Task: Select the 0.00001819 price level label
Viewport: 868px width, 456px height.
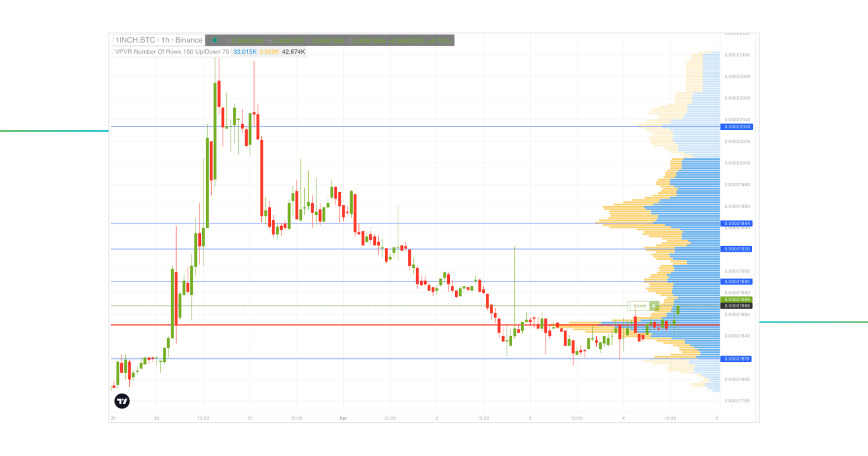Action: tap(737, 359)
